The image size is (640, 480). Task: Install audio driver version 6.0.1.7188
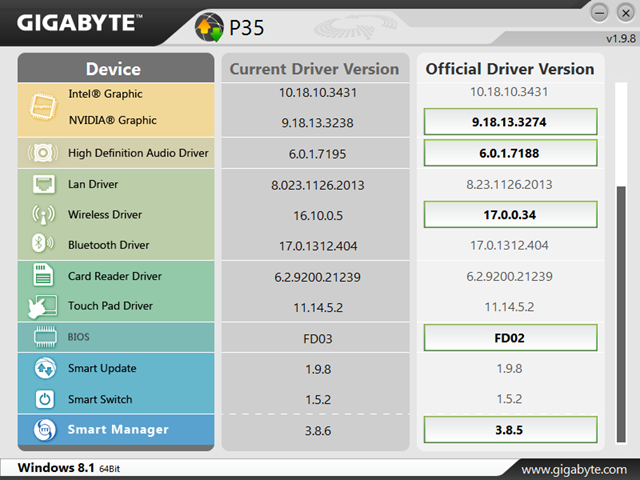(510, 153)
